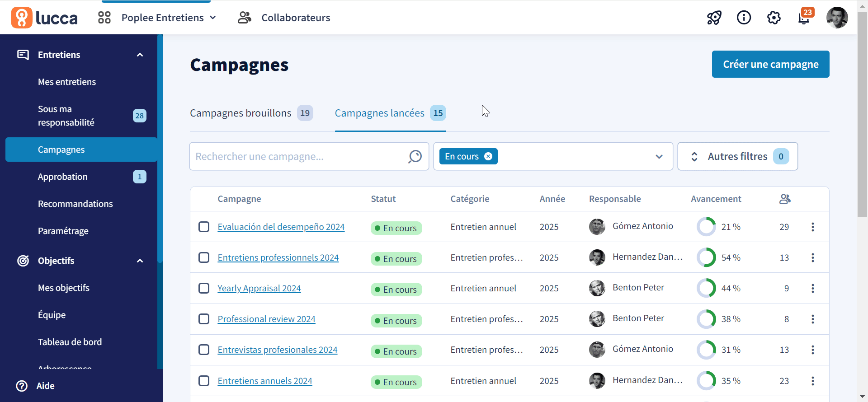Click the Collaborateurs people icon
The height and width of the screenshot is (402, 868).
245,18
